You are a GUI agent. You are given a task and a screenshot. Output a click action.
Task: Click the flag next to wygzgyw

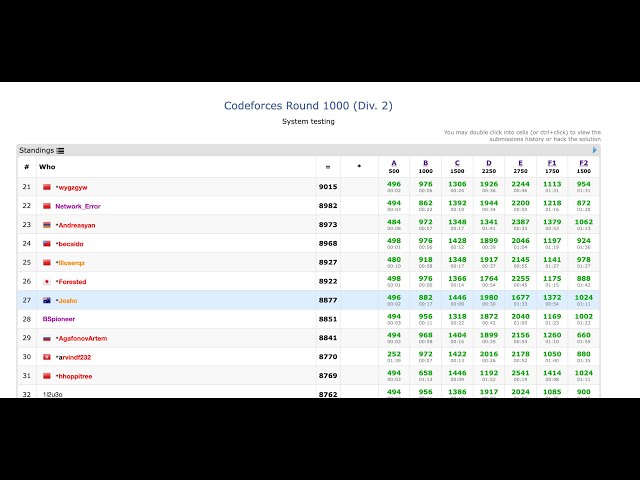[47, 187]
